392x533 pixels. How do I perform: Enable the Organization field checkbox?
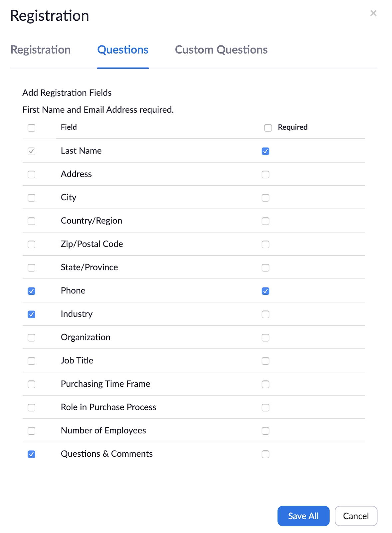pos(32,338)
